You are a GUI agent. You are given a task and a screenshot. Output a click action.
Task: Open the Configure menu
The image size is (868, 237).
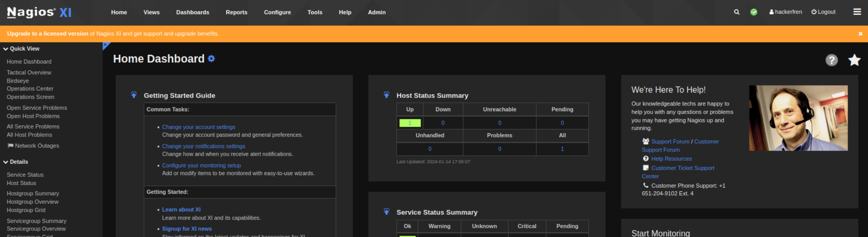pyautogui.click(x=277, y=12)
